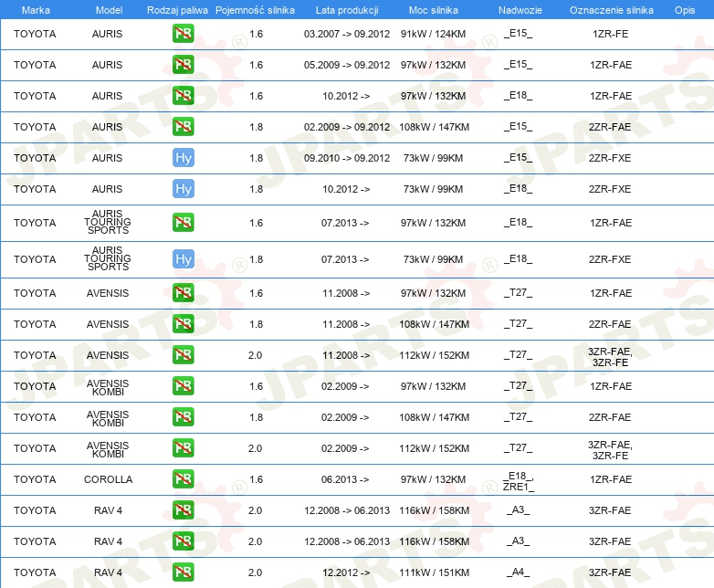The height and width of the screenshot is (588, 714).
Task: Click 2ZR-FAE in Auris 02.2009 row
Action: (x=610, y=127)
